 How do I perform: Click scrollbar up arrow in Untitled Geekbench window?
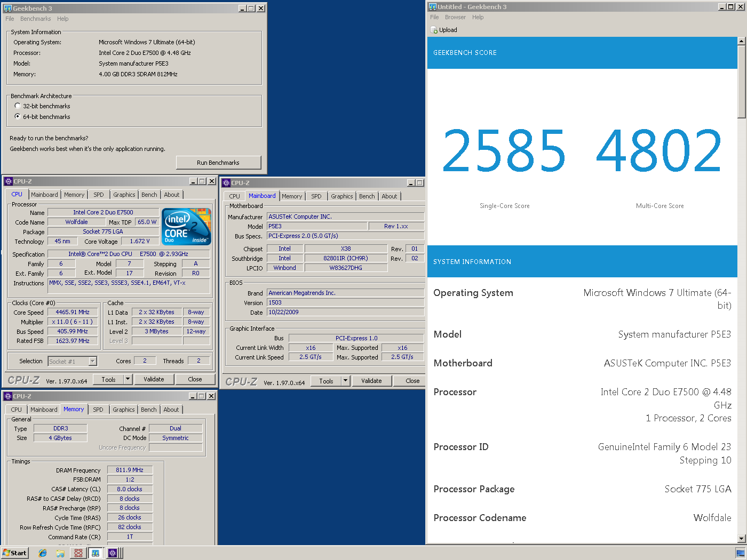tap(741, 41)
